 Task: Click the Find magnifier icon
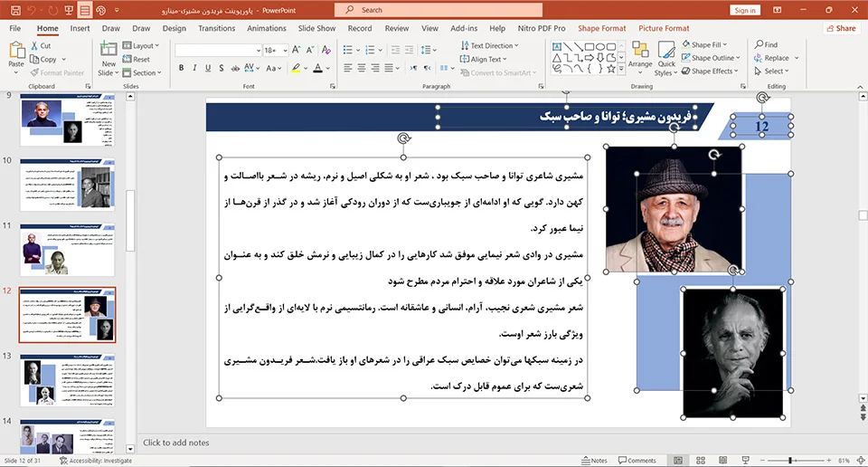coord(759,44)
